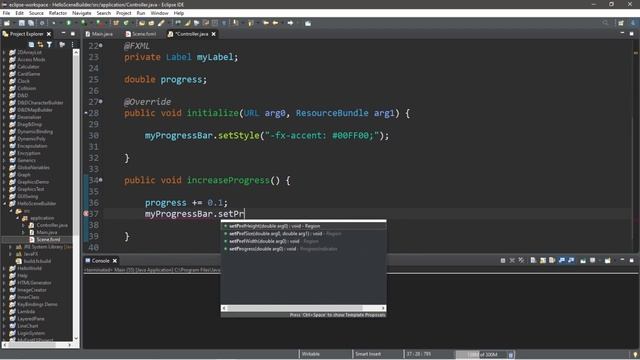The image size is (640, 360).
Task: Toggle Pin Console in Console toolbar
Action: (583, 260)
